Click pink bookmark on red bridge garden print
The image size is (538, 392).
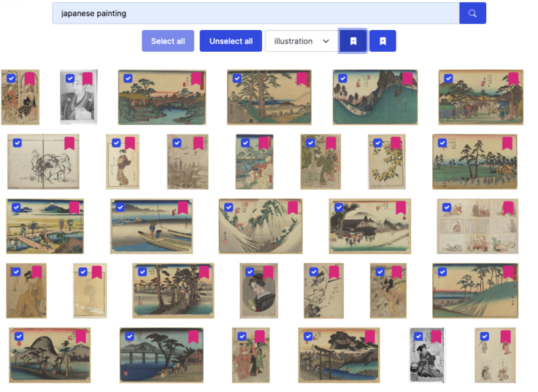[x=196, y=79]
